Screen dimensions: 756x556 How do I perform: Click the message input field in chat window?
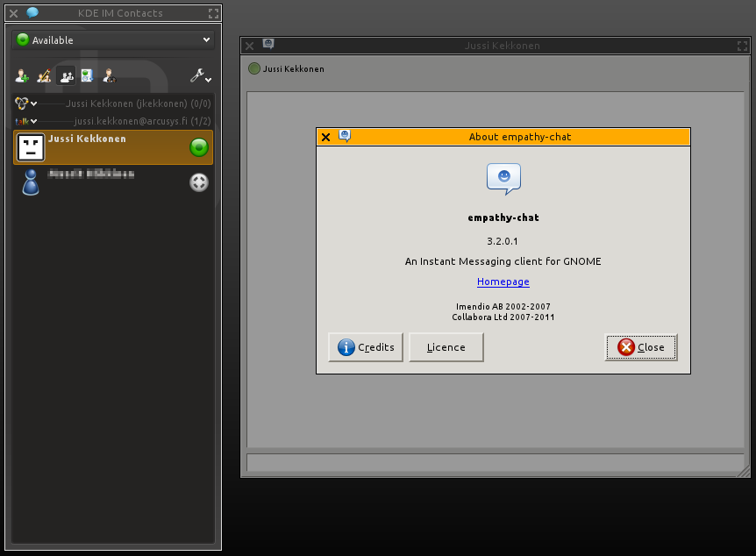(x=496, y=462)
